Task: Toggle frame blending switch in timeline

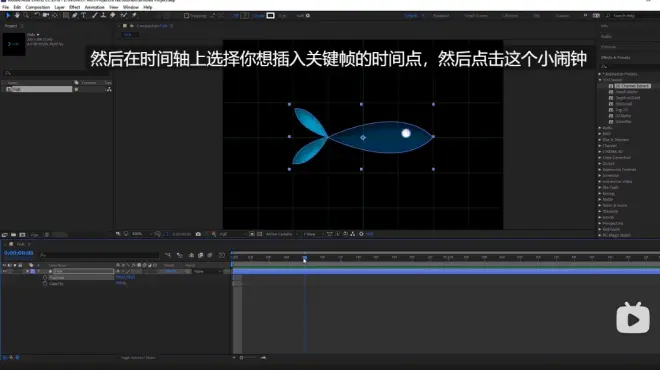Action: coord(201,255)
